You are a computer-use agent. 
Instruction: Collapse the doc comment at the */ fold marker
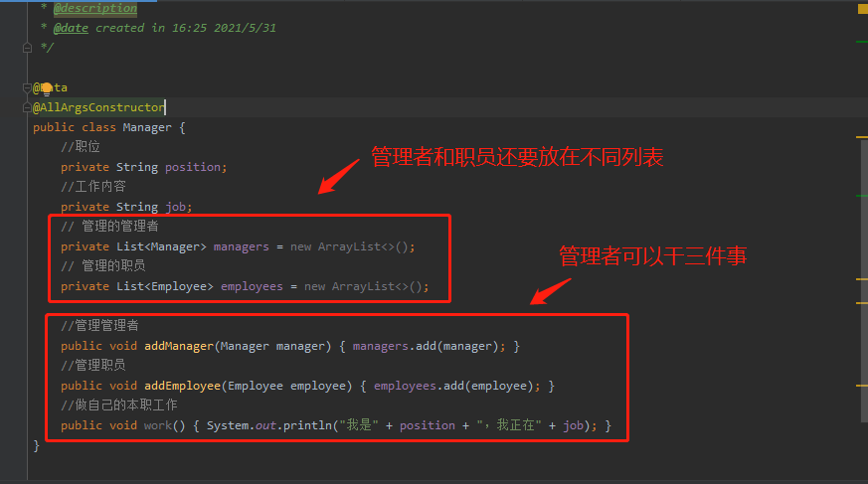[27, 48]
